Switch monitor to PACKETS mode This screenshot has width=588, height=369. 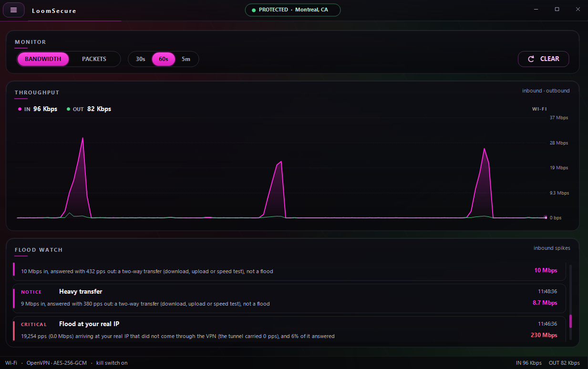click(94, 59)
